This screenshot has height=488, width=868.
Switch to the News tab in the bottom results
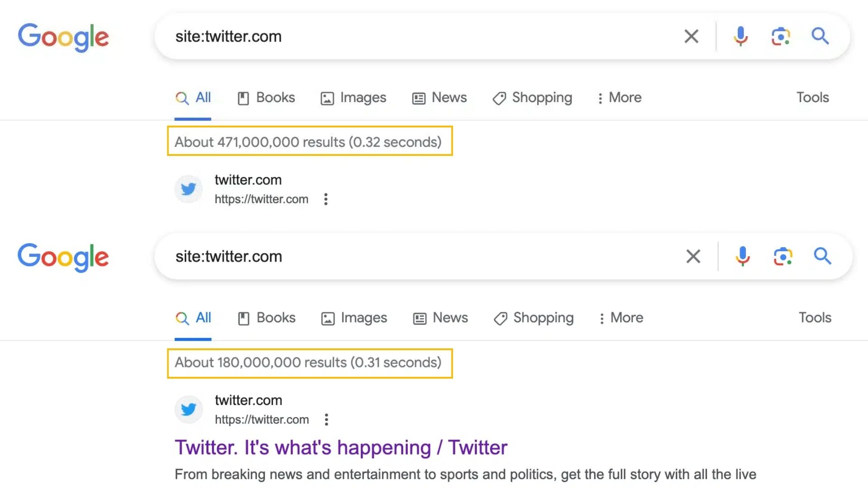pos(441,318)
